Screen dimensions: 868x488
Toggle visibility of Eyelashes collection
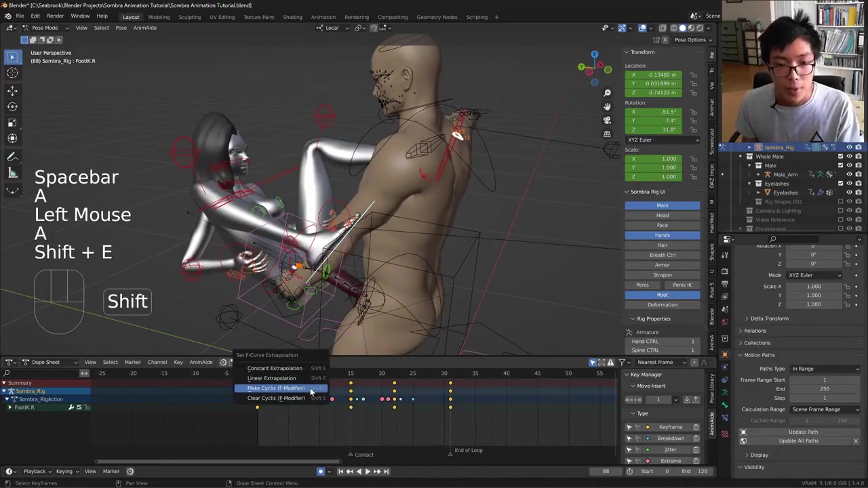(849, 184)
